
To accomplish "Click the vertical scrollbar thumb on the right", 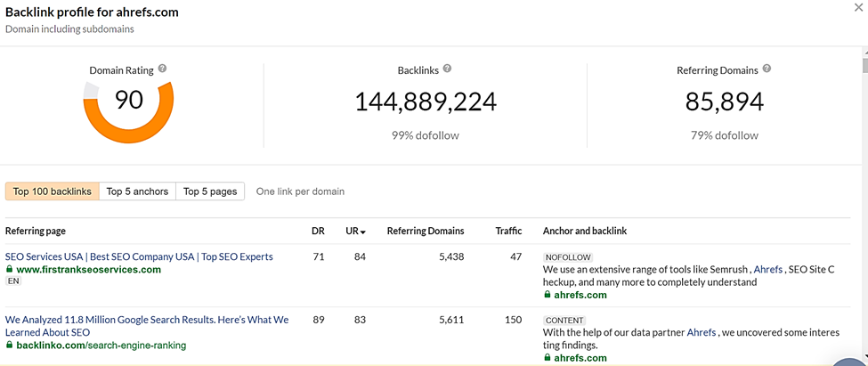I will [864, 64].
